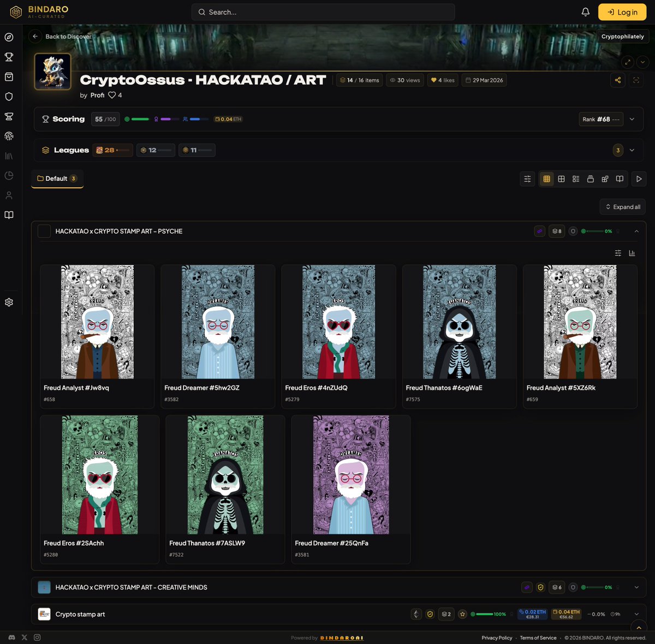
Task: Open the open-book guide icon in sidebar
Action: point(9,215)
